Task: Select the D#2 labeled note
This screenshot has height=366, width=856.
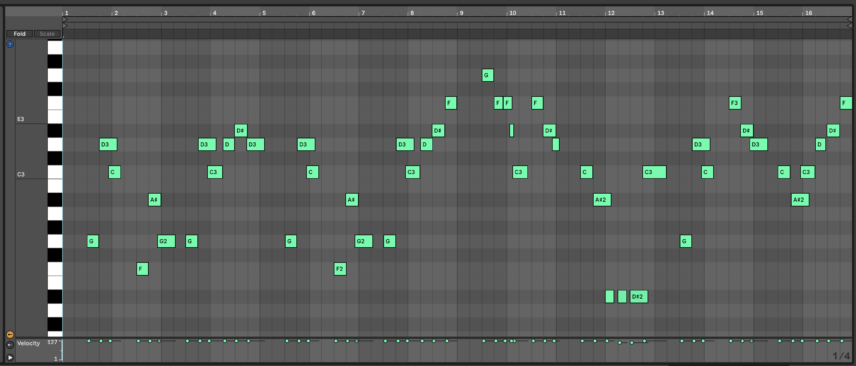Action: (639, 297)
